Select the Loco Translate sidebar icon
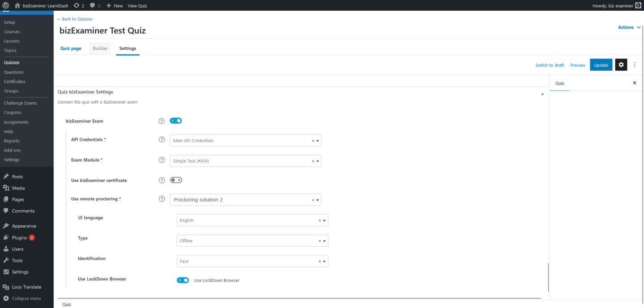 point(6,287)
